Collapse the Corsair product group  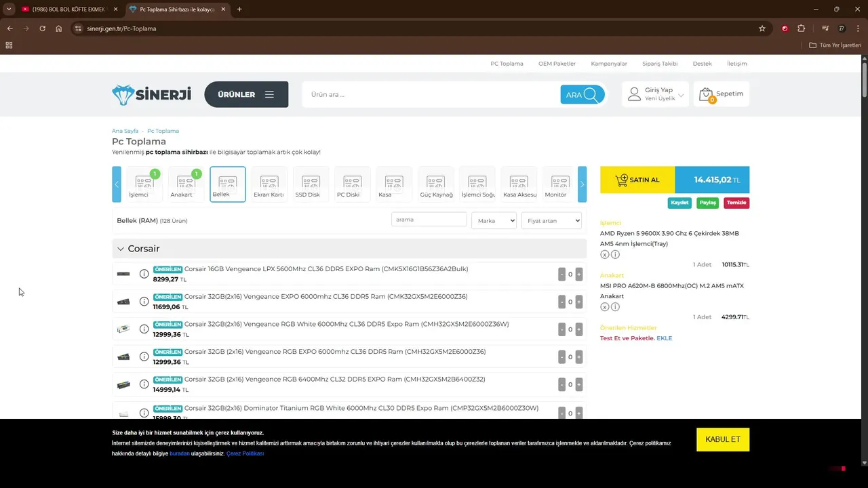[x=121, y=249]
